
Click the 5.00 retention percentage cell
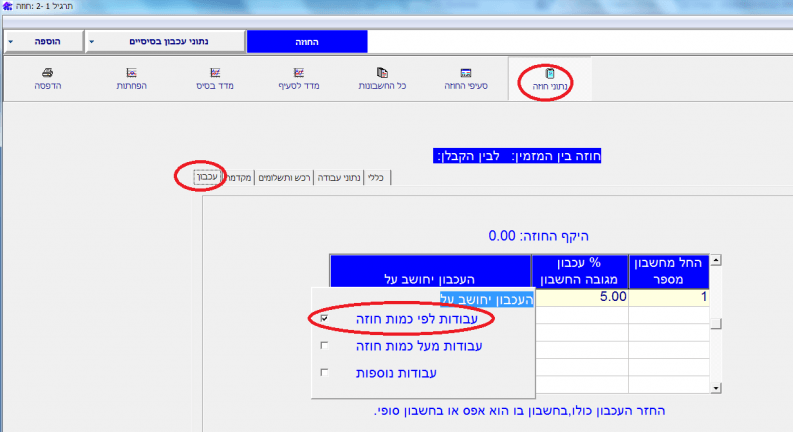tap(580, 297)
